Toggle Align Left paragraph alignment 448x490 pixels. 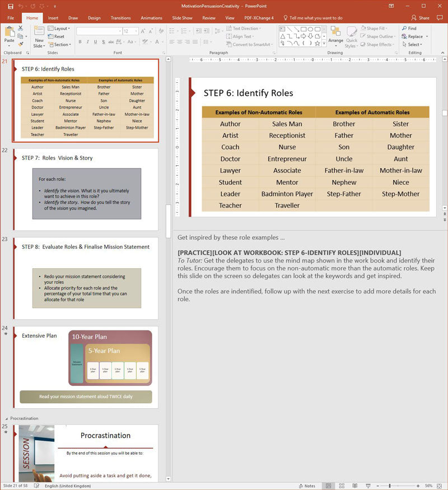pyautogui.click(x=172, y=41)
